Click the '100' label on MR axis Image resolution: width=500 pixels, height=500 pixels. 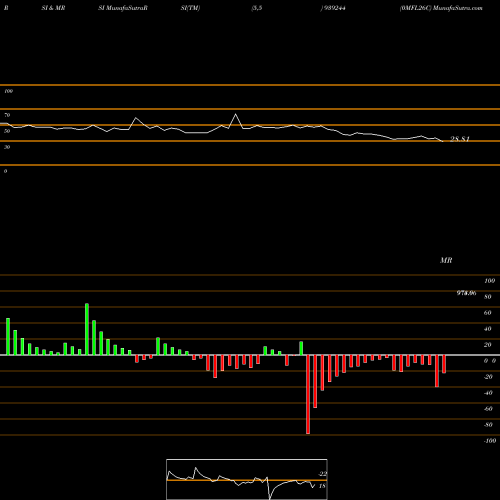[490, 281]
